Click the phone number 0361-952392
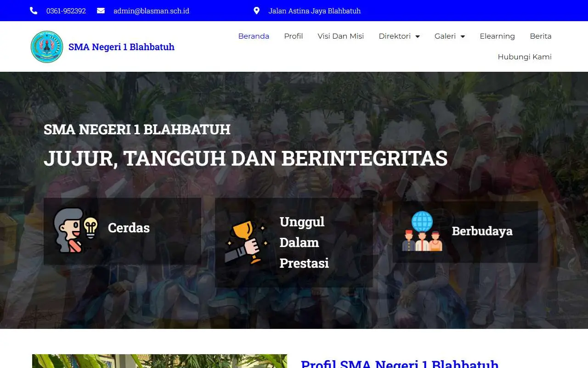Viewport: 588px width, 368px height. (66, 11)
